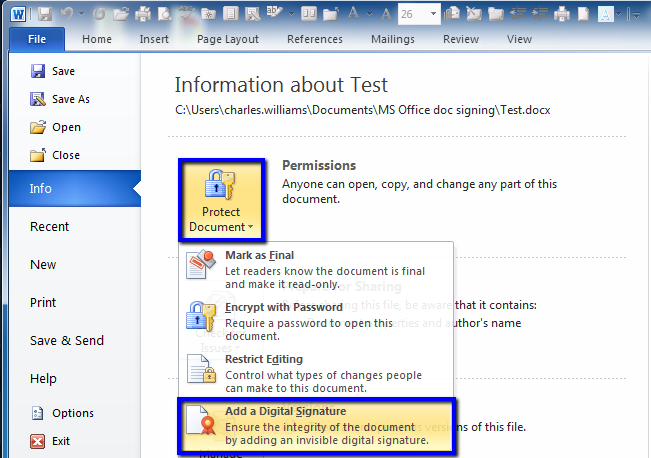Viewport: 651px width, 458px height.
Task: Switch to the Review tab
Action: (461, 39)
